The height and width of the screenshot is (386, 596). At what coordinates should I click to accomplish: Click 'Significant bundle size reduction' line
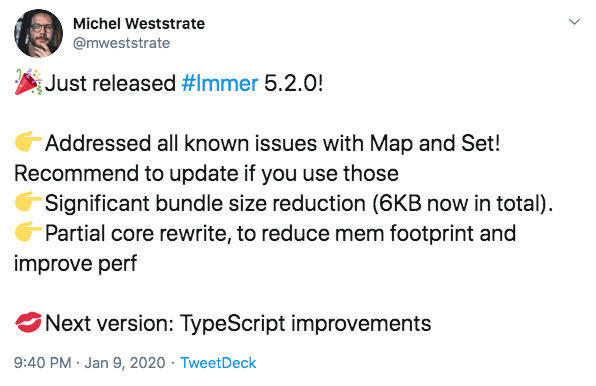[299, 203]
